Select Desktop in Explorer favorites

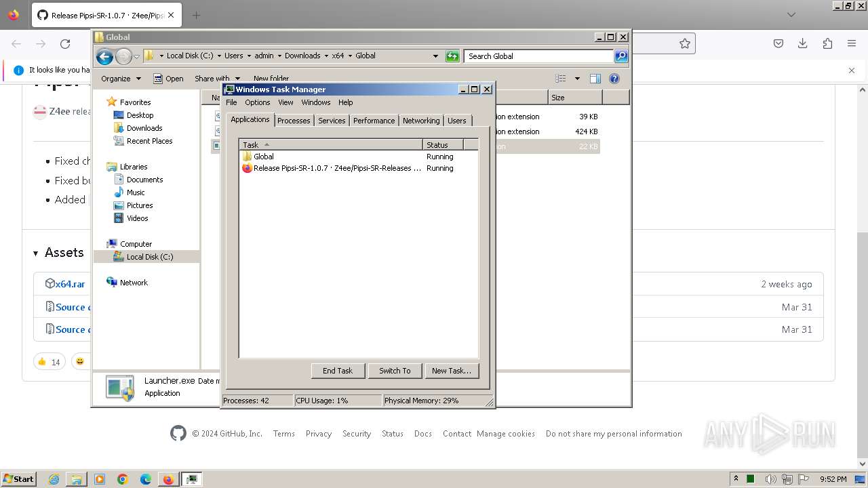click(140, 115)
